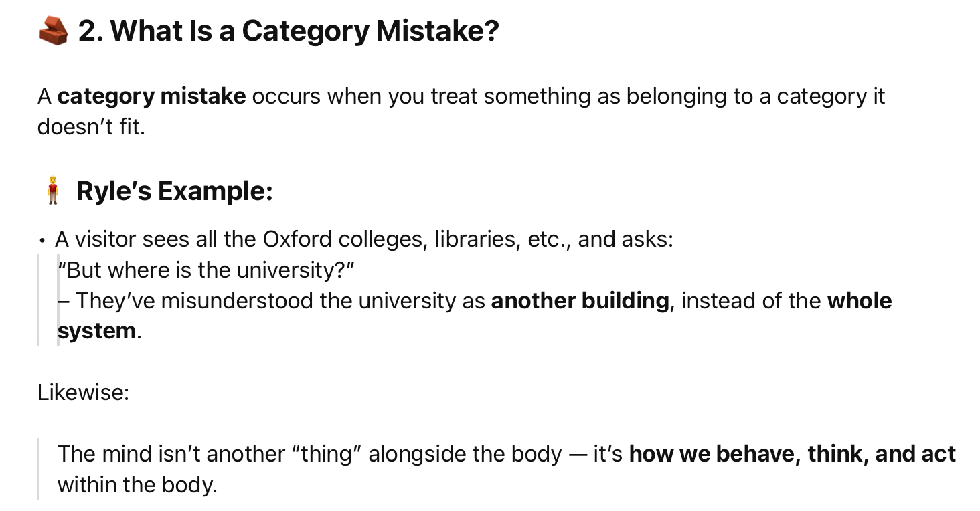Viewport: 980px width, 511px height.
Task: Select the 'Ryle's Example:' subheading
Action: [x=175, y=191]
